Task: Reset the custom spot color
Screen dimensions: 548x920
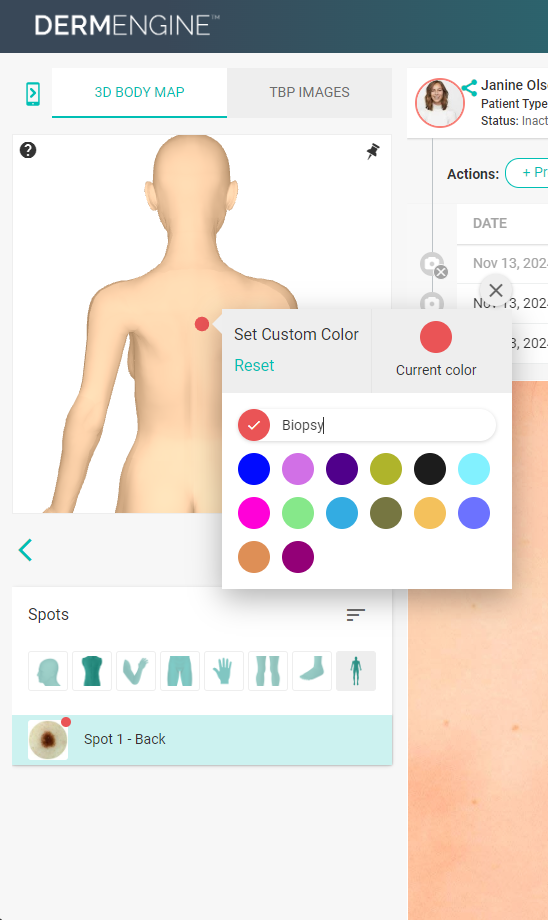Action: coord(254,366)
